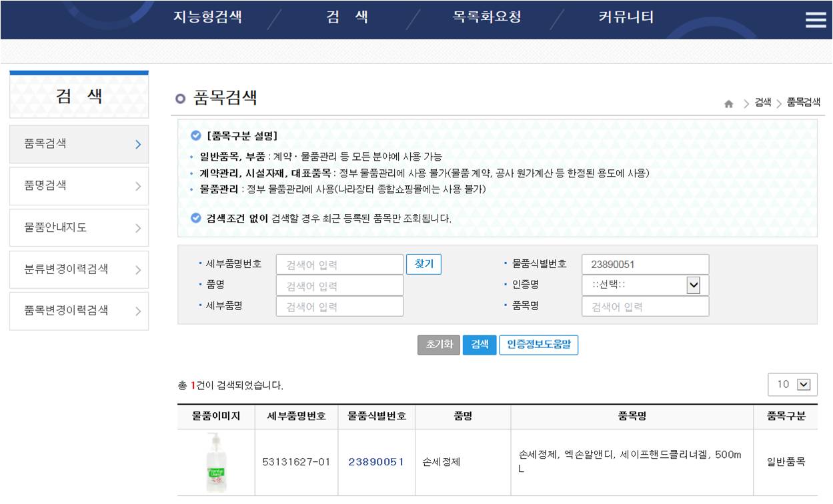This screenshot has width=833, height=504.
Task: Select 물품안내지도 in the sidebar
Action: pyautogui.click(x=79, y=228)
